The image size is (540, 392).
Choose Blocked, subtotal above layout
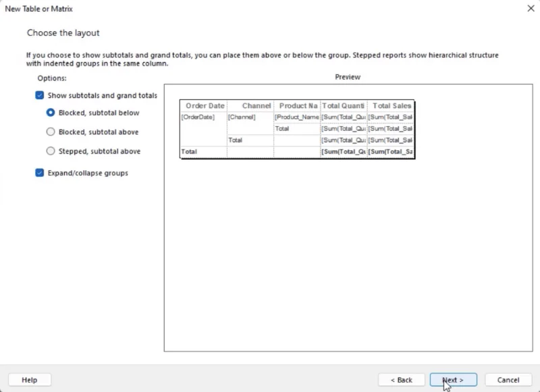pyautogui.click(x=51, y=132)
